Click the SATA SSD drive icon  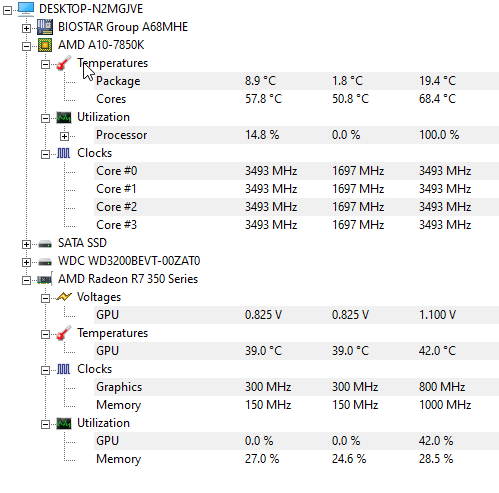pos(45,244)
